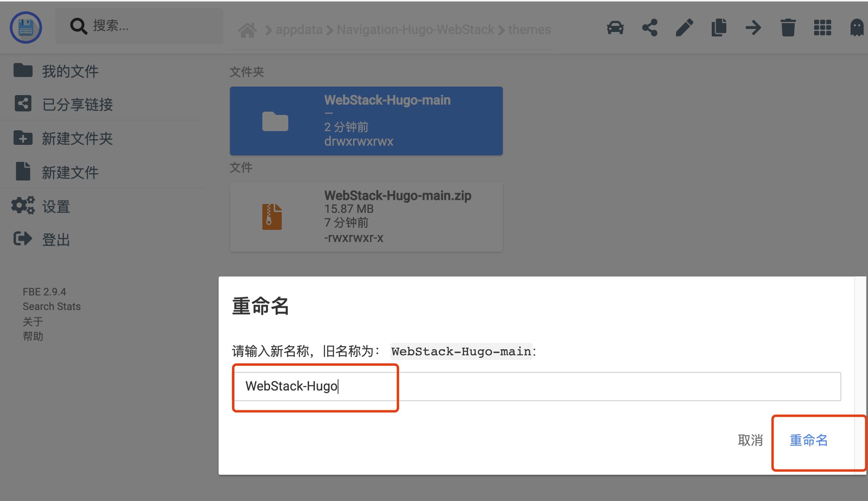Click the blue floppy disk logo

pyautogui.click(x=26, y=27)
